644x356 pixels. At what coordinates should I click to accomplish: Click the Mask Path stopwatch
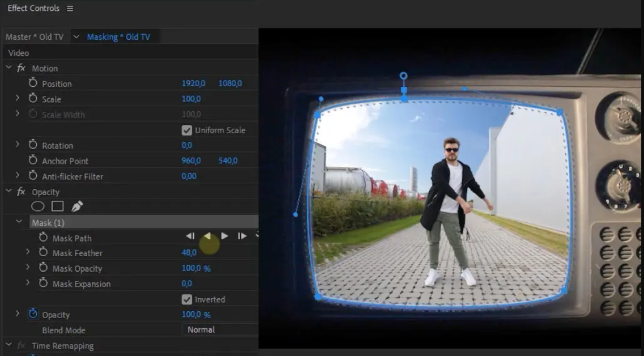(42, 238)
